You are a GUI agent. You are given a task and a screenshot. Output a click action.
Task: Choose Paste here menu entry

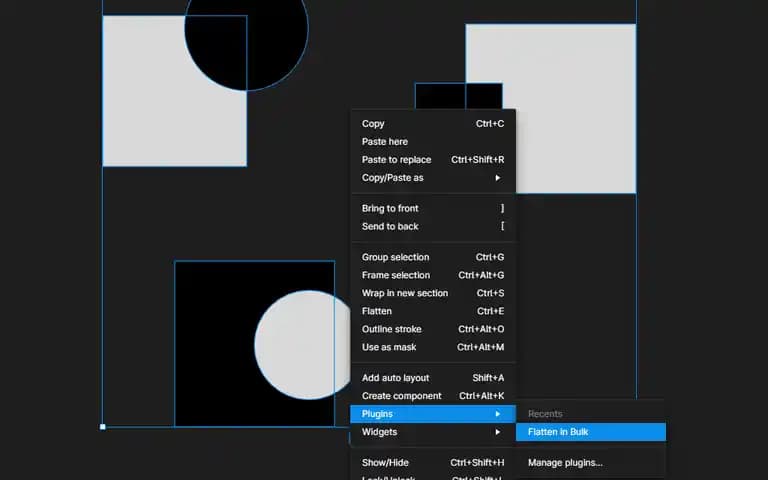pos(433,142)
